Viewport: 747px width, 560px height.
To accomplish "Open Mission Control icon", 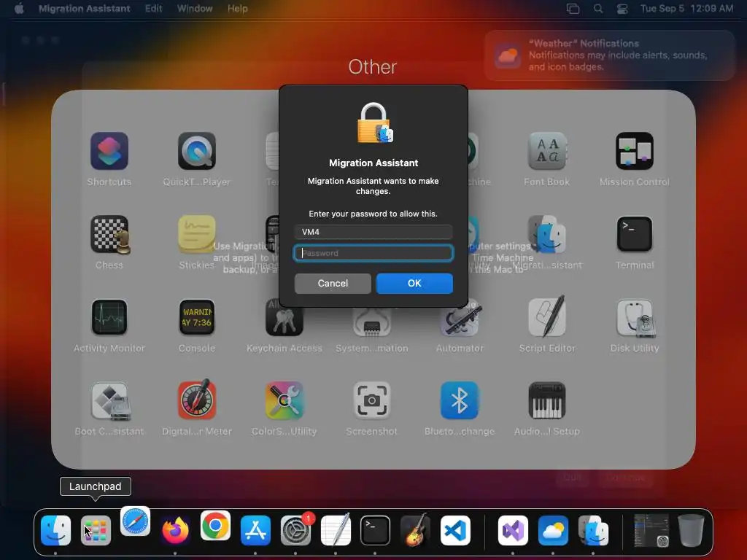I will click(635, 151).
